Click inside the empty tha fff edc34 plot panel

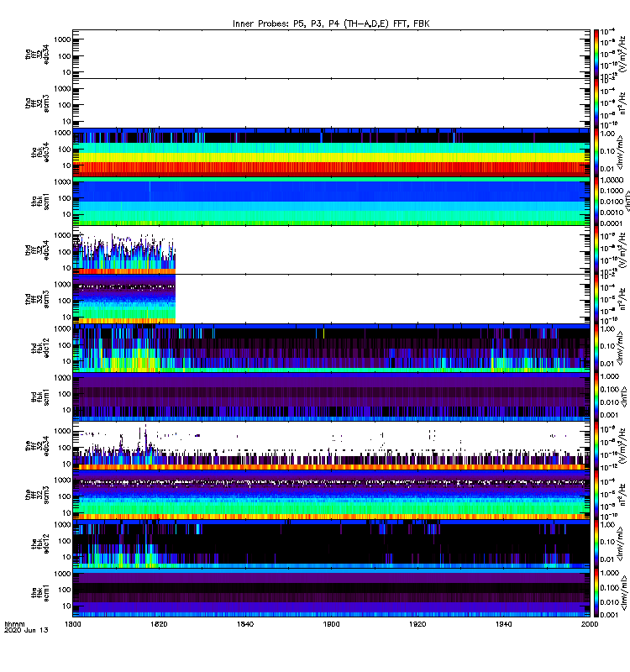point(331,54)
